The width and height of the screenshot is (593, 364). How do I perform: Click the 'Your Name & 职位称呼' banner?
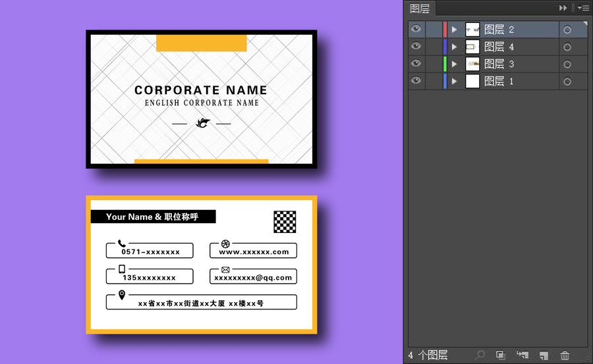[x=153, y=217]
